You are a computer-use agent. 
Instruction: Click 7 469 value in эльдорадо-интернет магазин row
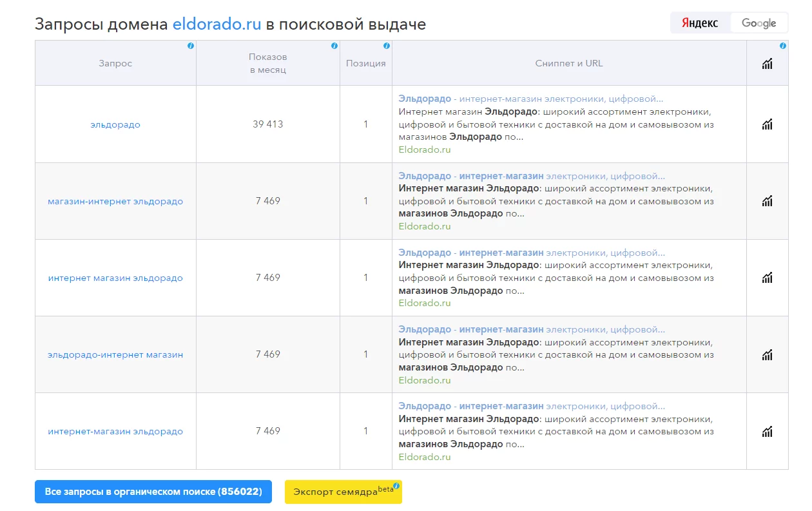point(268,354)
